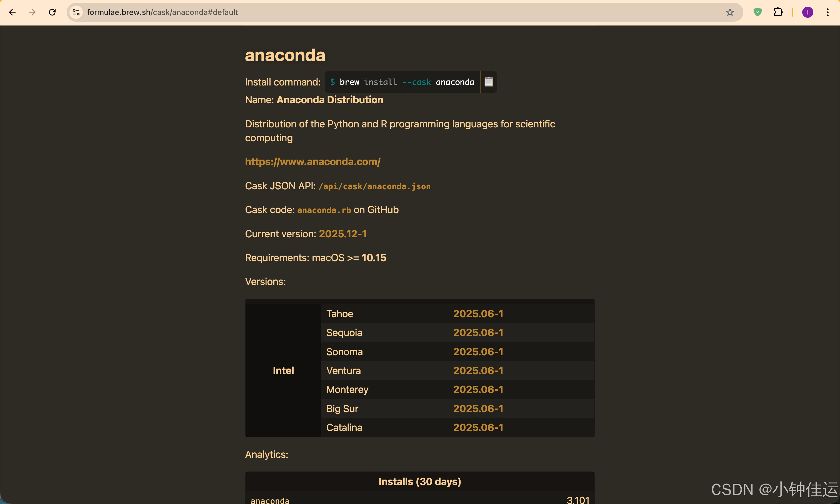This screenshot has width=840, height=504.
Task: Click the brew install command code box
Action: [402, 82]
